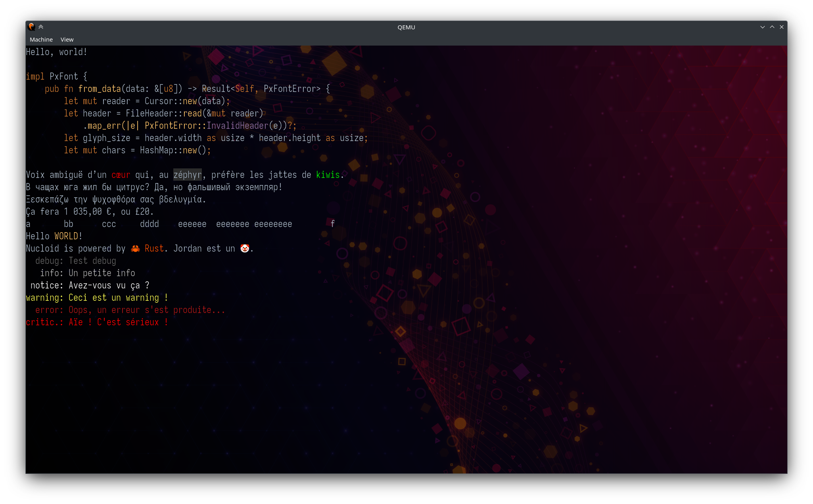Click the green word kiwis

coord(328,175)
